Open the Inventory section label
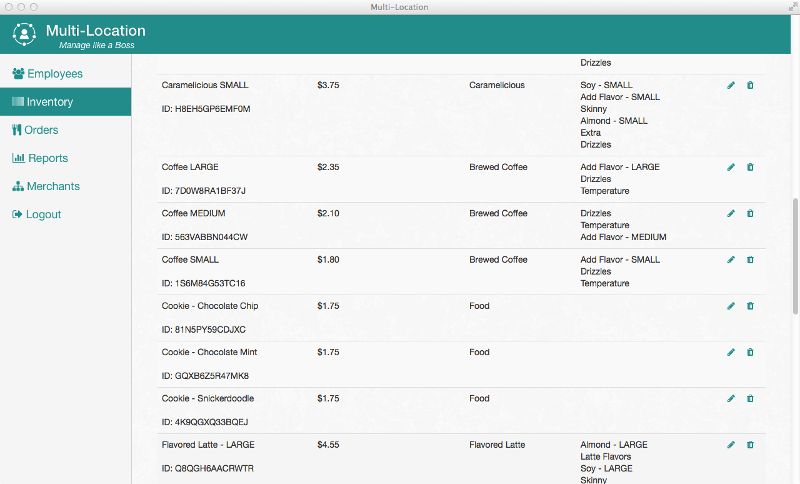 [x=50, y=102]
